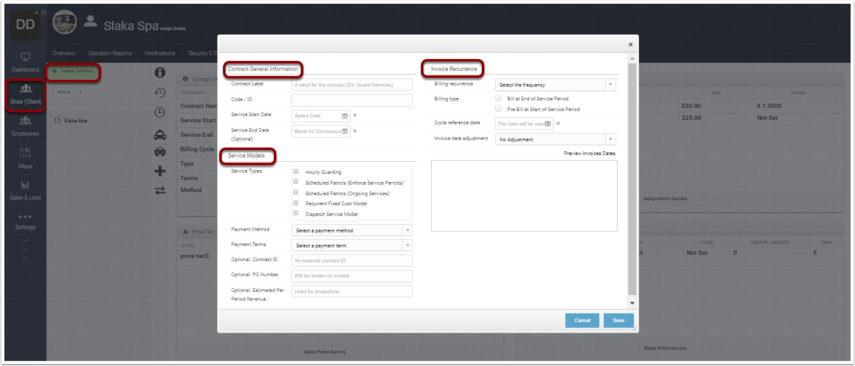
Task: Open the Payment Terms dropdown
Action: point(352,245)
